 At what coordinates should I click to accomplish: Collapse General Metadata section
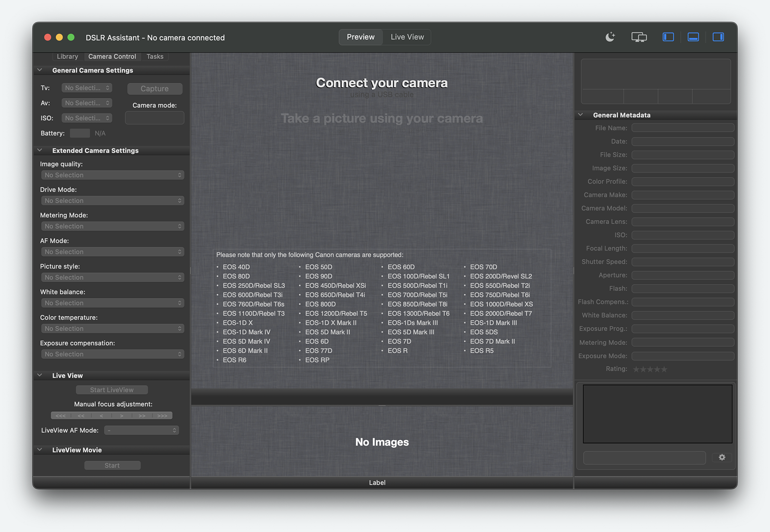point(580,115)
